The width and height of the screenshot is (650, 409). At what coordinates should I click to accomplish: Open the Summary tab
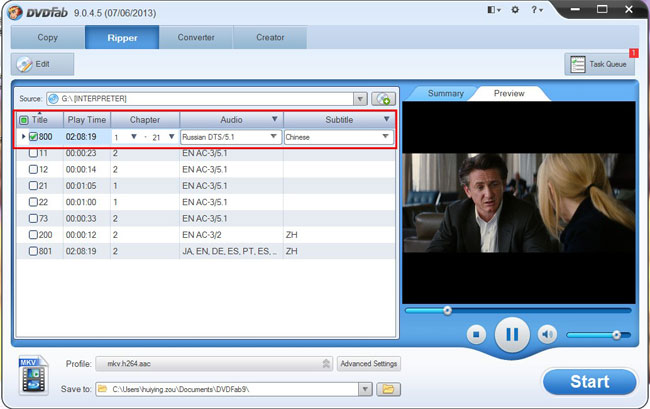[x=446, y=93]
